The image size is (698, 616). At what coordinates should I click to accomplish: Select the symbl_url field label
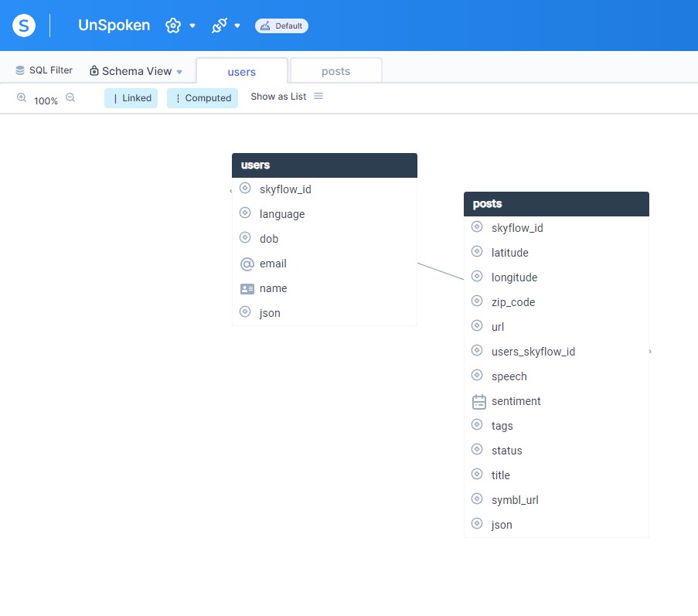(x=515, y=500)
